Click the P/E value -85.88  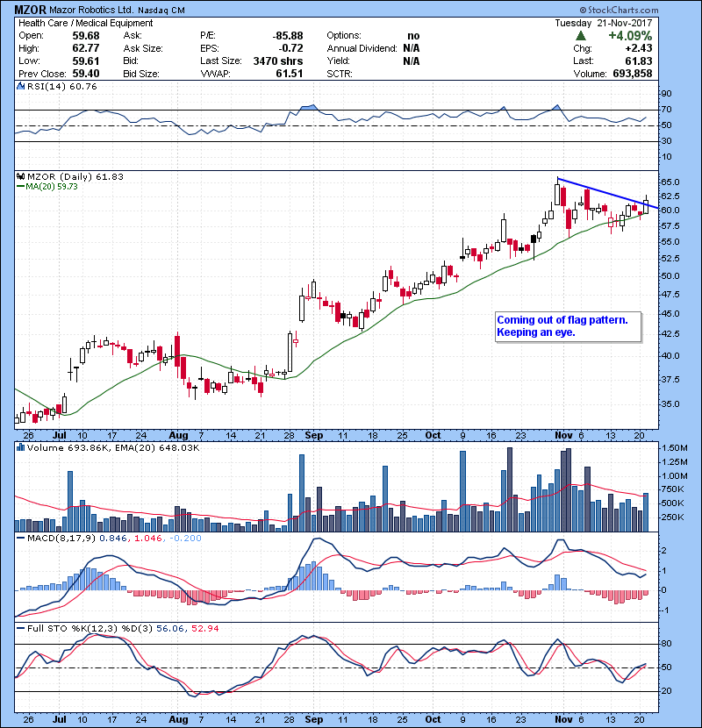coord(288,36)
